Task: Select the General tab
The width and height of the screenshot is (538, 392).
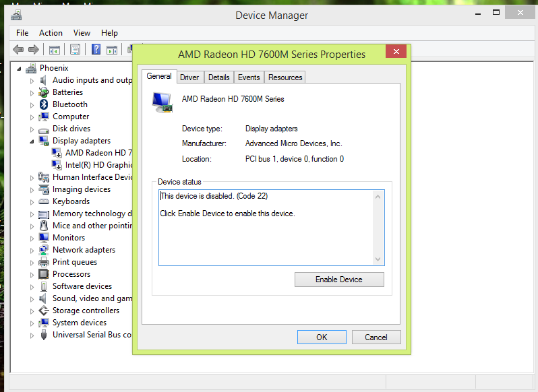Action: 159,76
